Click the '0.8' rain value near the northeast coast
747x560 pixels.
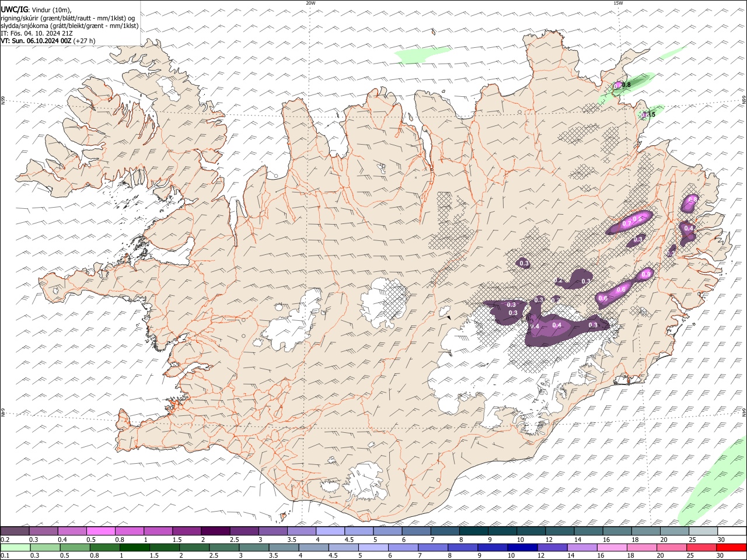pos(626,85)
